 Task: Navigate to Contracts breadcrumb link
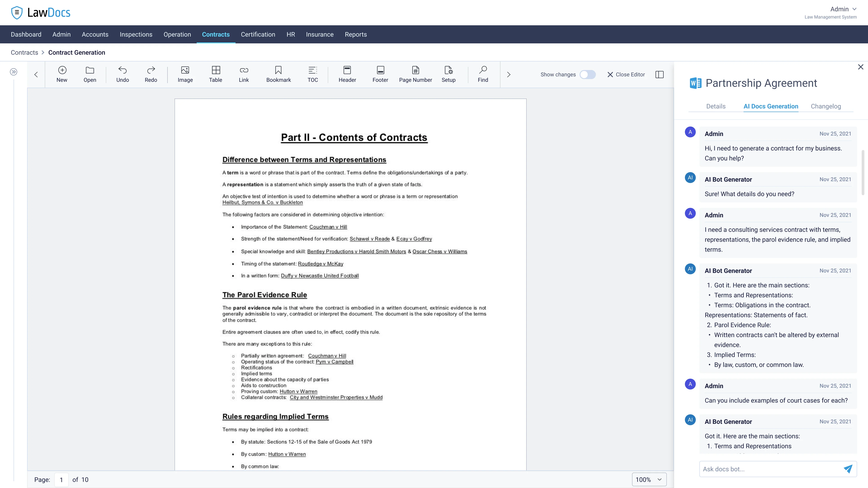click(24, 53)
